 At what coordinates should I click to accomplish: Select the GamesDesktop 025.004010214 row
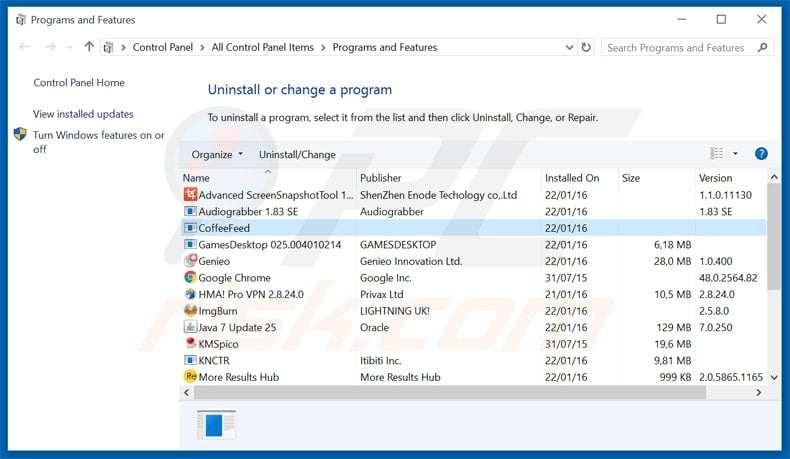474,244
